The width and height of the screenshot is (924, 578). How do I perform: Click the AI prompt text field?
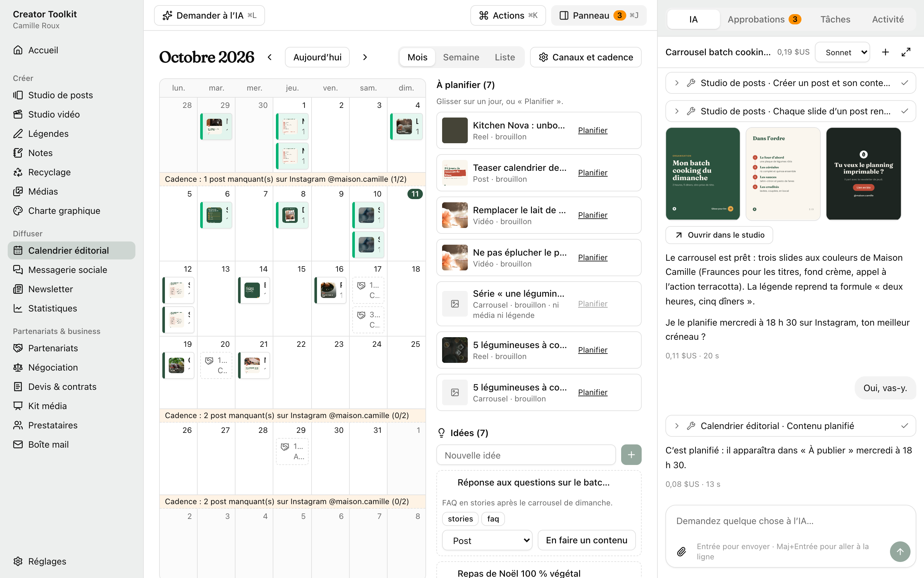tap(790, 521)
